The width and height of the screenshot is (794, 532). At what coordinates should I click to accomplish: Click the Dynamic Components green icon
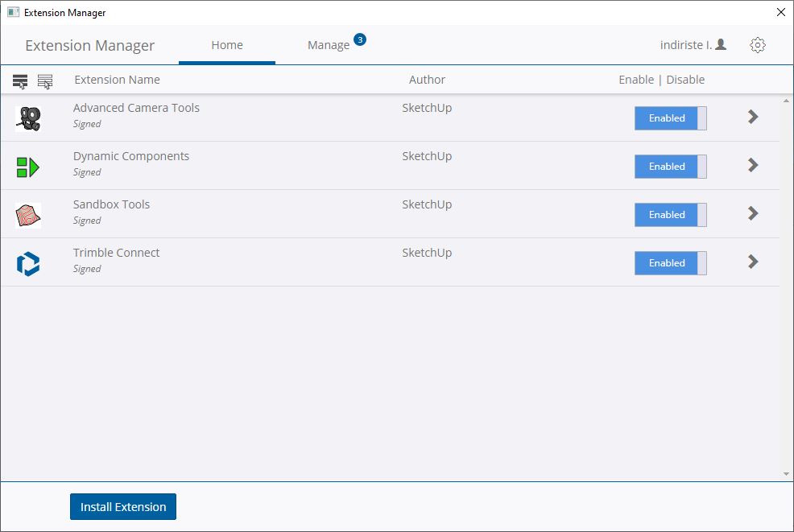[x=28, y=167]
